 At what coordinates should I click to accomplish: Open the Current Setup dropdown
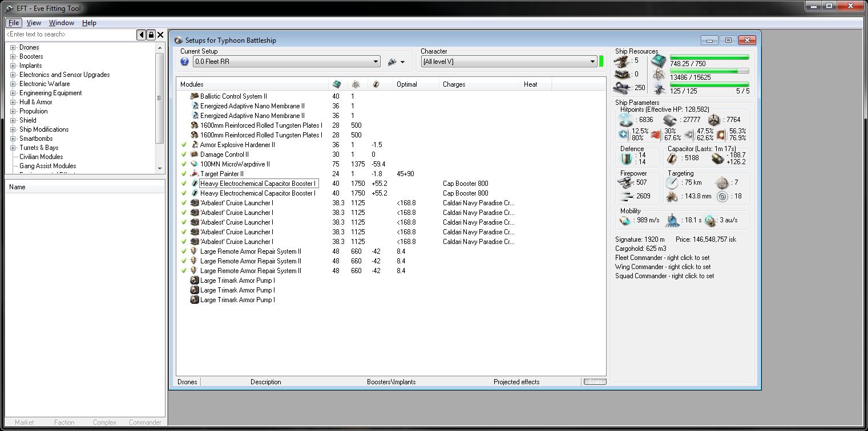(x=376, y=62)
